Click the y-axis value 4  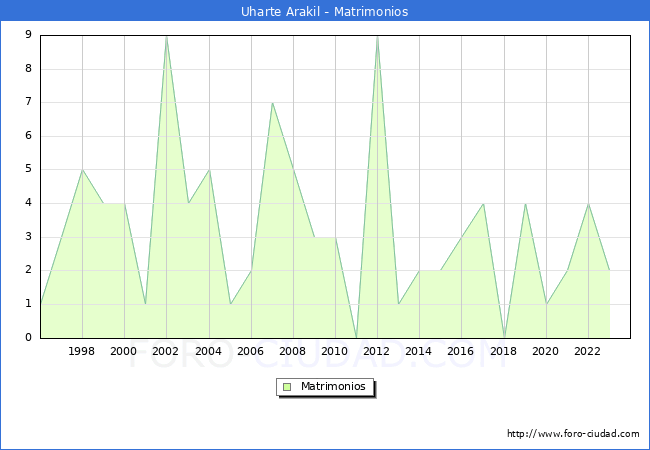[28, 203]
